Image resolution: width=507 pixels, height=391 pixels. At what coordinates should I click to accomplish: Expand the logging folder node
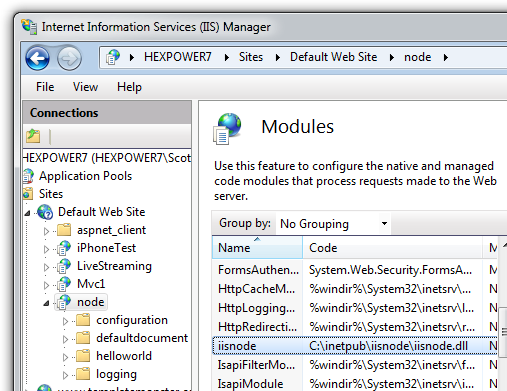[x=65, y=375]
